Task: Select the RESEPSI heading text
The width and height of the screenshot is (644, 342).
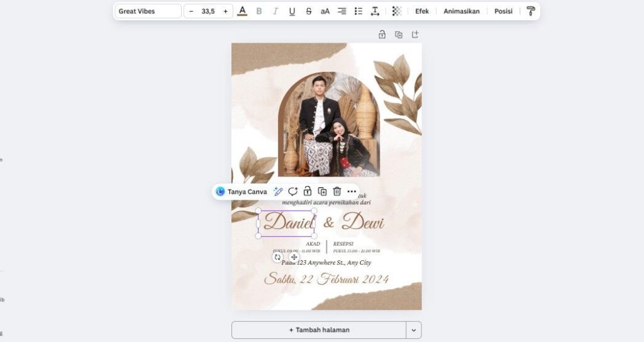Action: click(x=343, y=244)
